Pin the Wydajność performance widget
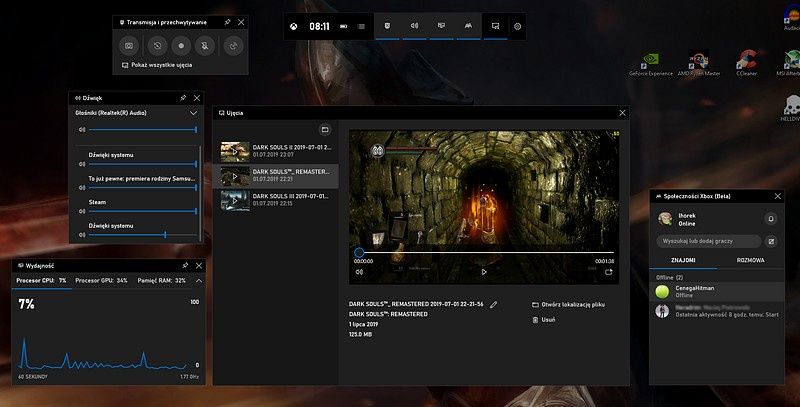The width and height of the screenshot is (800, 407). coord(185,265)
